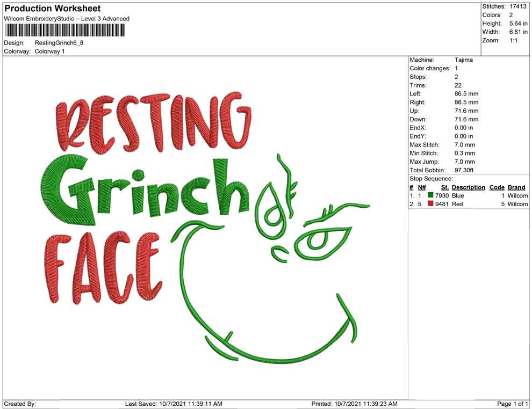Click the Zoom value '1:1'
Image resolution: width=532 pixels, height=409 pixels.
pos(514,40)
